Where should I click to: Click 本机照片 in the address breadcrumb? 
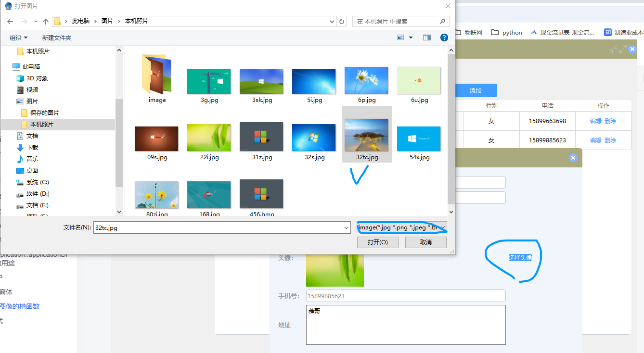(x=137, y=22)
